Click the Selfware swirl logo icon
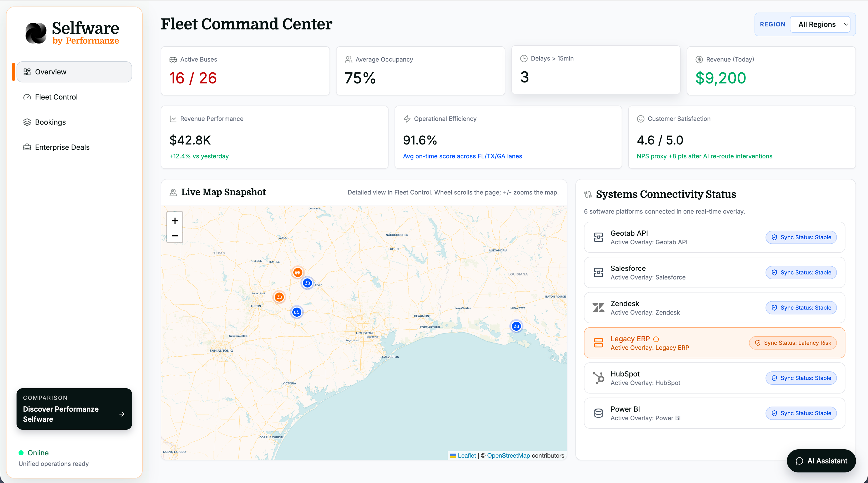 (x=36, y=33)
